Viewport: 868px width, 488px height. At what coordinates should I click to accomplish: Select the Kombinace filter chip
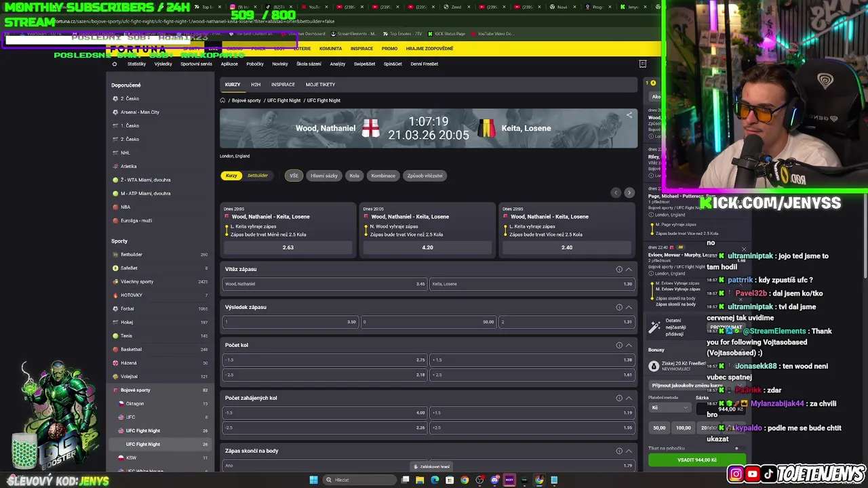[383, 176]
